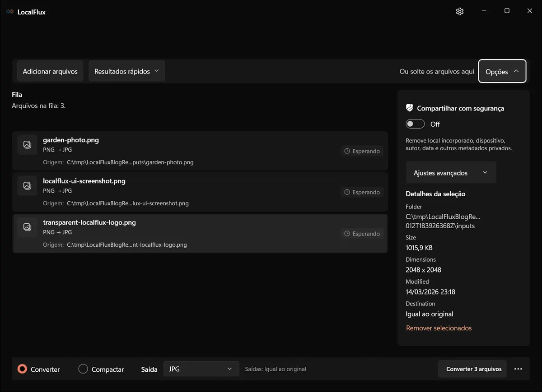Click the 'Arquivos na fila: 3.' text
This screenshot has width=542, height=392.
point(39,106)
